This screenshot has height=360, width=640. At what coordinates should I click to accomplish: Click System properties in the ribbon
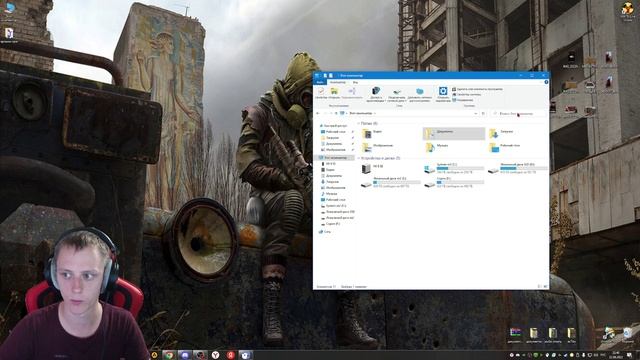tap(467, 94)
